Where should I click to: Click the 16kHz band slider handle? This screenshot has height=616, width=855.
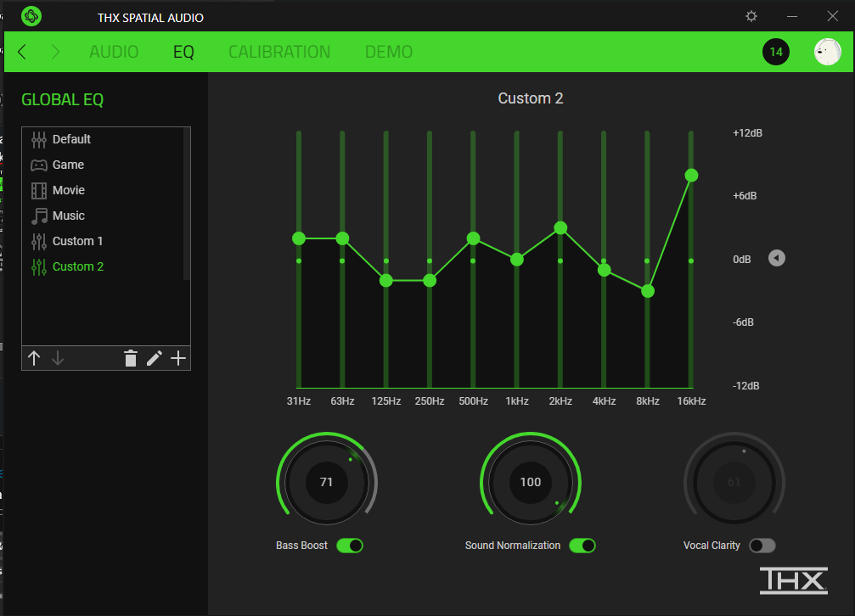pyautogui.click(x=691, y=175)
